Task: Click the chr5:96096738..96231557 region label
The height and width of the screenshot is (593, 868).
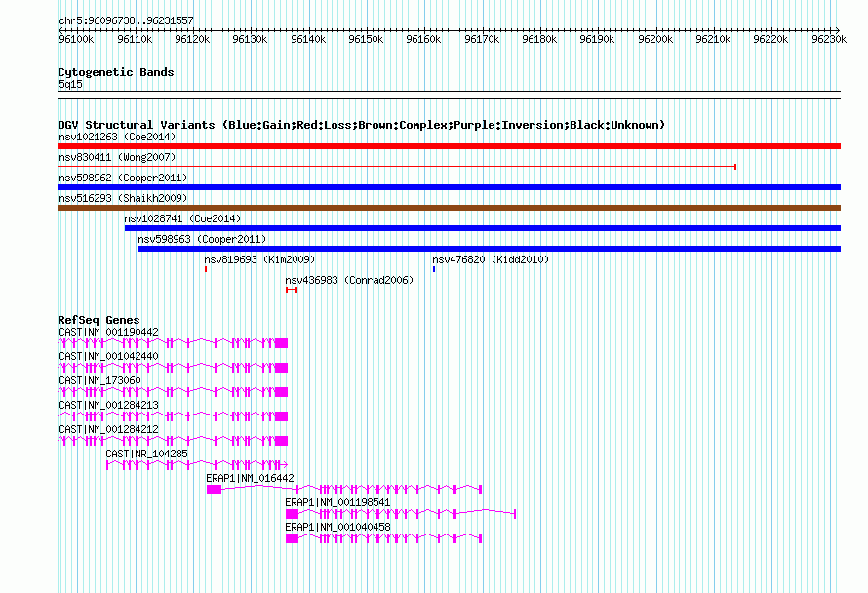Action: [x=126, y=20]
